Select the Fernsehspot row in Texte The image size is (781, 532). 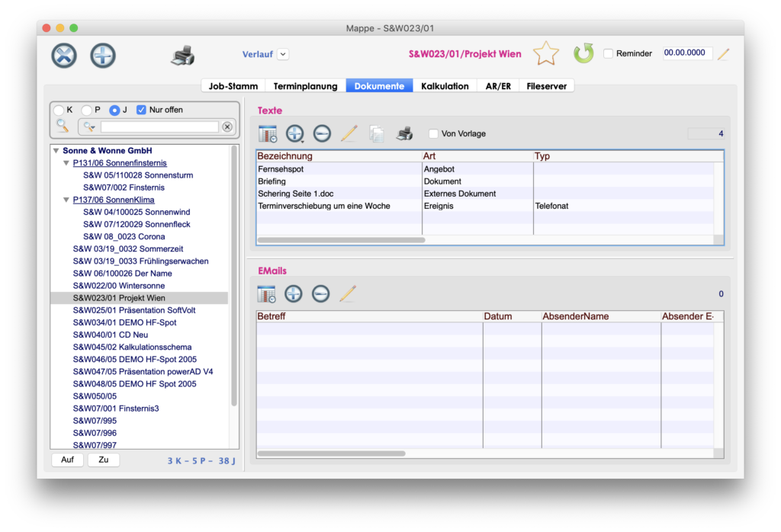486,169
